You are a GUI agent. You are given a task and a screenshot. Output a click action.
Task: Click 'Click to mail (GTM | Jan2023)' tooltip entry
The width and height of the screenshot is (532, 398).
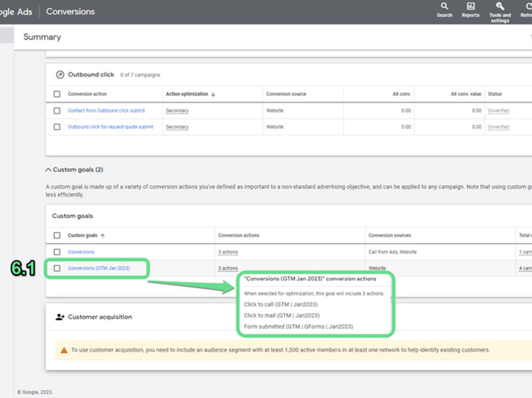281,316
